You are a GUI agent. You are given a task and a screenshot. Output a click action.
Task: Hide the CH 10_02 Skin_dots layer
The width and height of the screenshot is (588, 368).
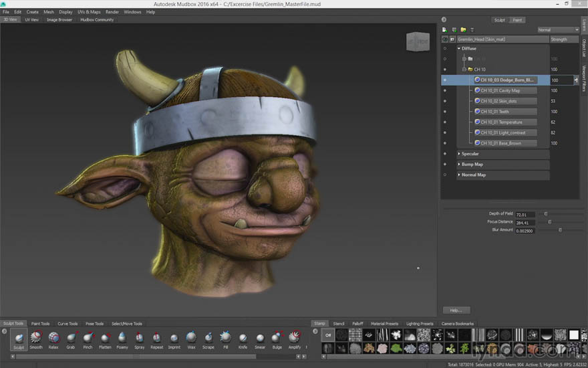445,101
